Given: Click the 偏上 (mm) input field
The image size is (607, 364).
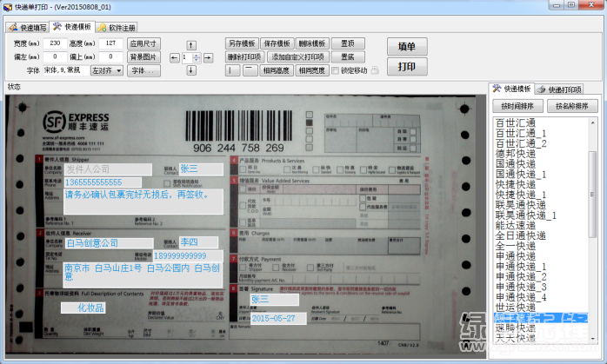Looking at the screenshot, I should [110, 56].
